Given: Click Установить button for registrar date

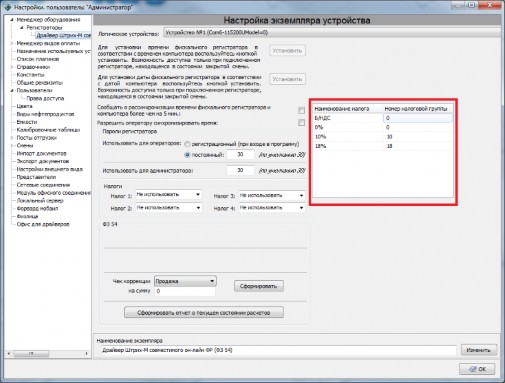Looking at the screenshot, I should (x=287, y=79).
